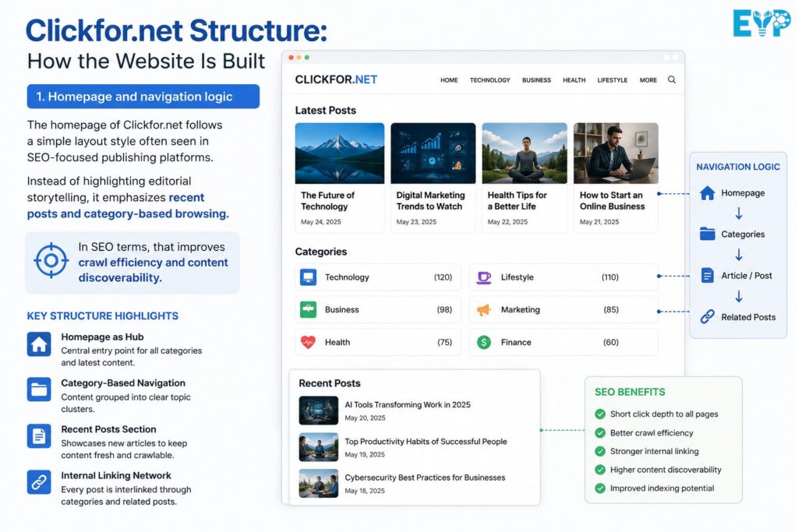
Task: Open AI Tools Transforming Work in 2025 post
Action: [408, 405]
